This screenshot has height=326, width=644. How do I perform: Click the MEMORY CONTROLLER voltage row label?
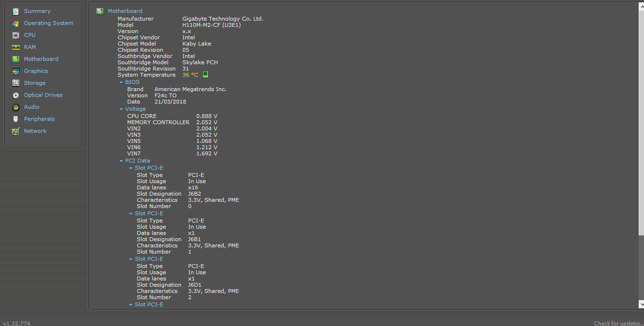(x=158, y=122)
